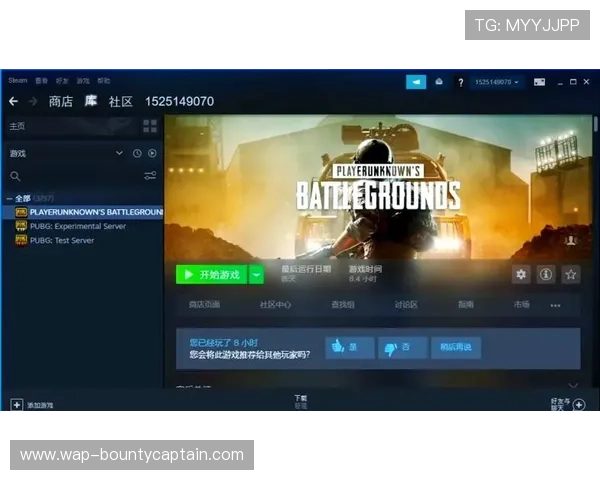Switch to Big Picture mode icon
600x480 pixels.
540,82
